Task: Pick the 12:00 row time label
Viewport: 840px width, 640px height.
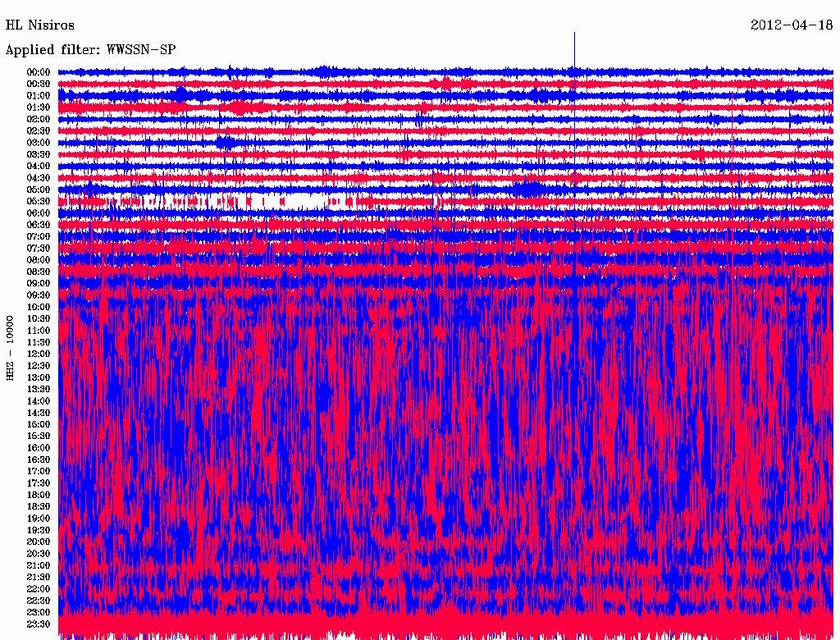Action: tap(38, 354)
